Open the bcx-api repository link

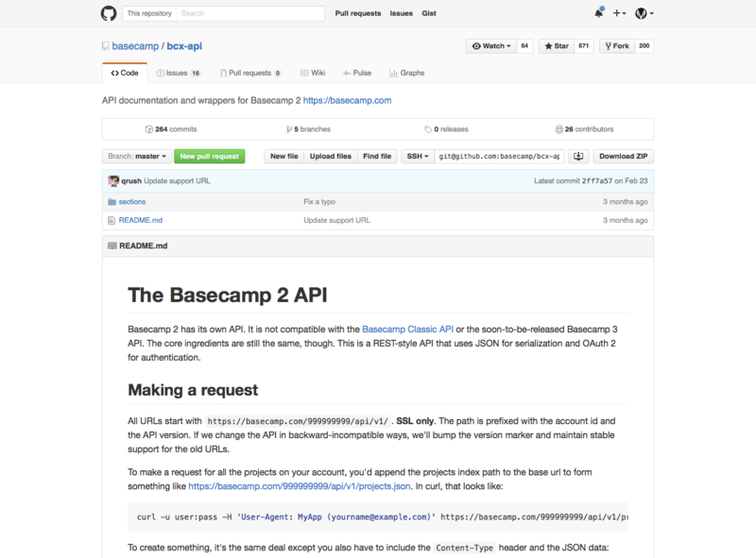point(184,45)
